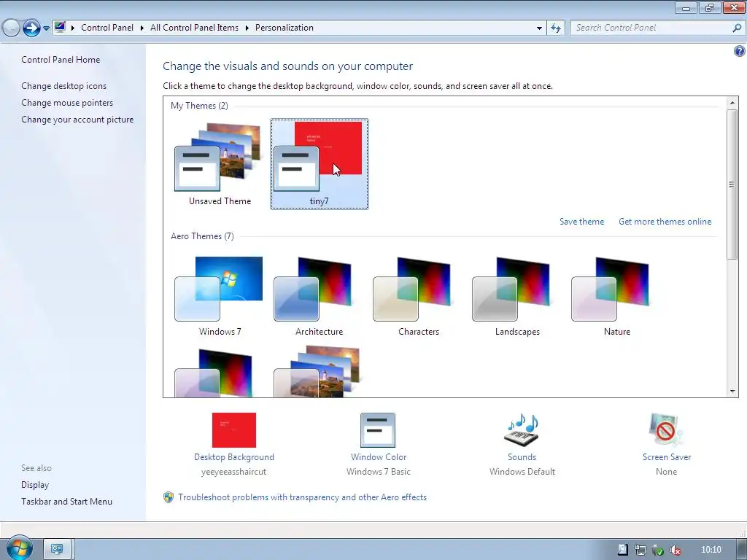Open the Display link
The width and height of the screenshot is (747, 560).
35,485
